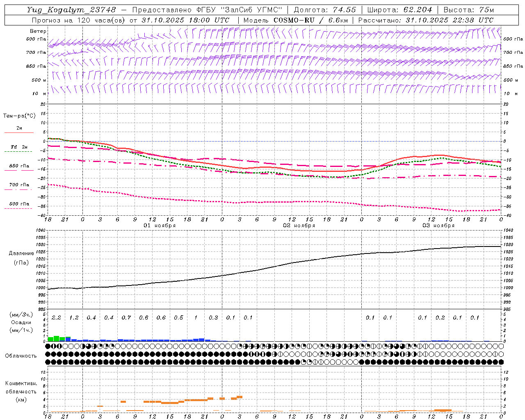Click the text Предоставлено ФГБУ "ЗапСиб УГМС"
This screenshot has width=525, height=420.
(x=208, y=10)
